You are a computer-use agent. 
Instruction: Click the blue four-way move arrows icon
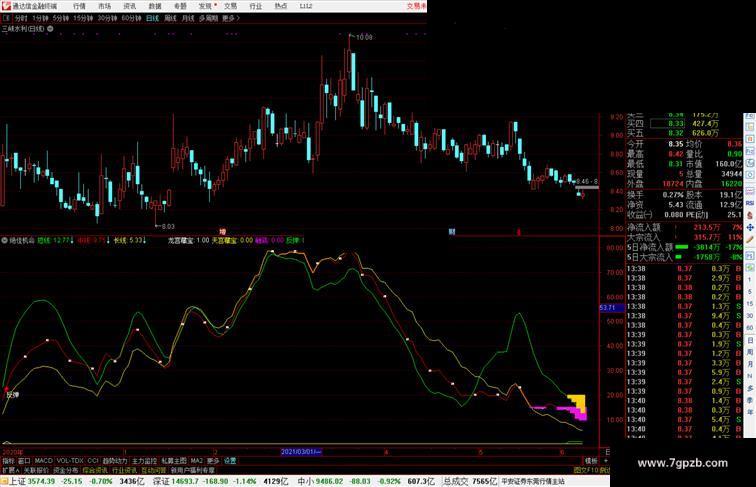750,227
